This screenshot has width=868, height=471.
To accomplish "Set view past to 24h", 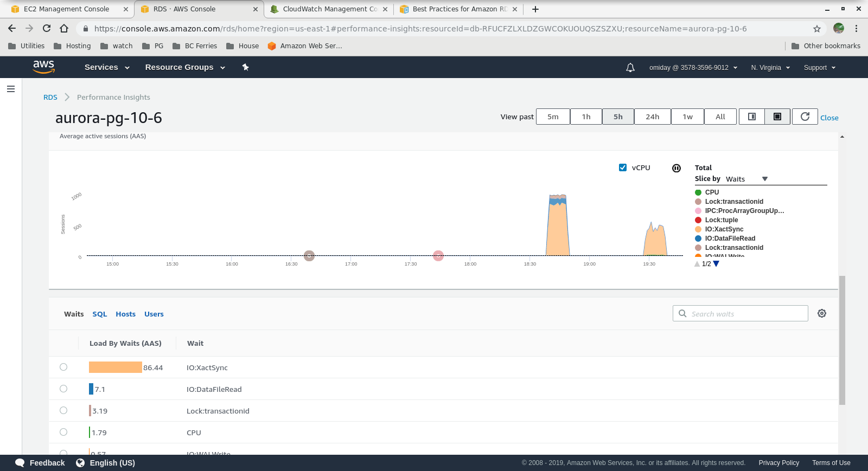I will point(652,117).
